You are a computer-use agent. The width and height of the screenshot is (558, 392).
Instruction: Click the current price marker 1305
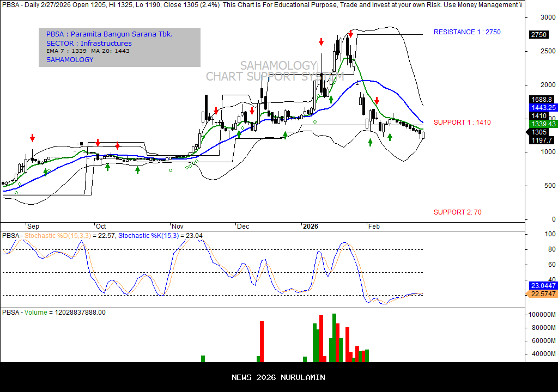[539, 132]
